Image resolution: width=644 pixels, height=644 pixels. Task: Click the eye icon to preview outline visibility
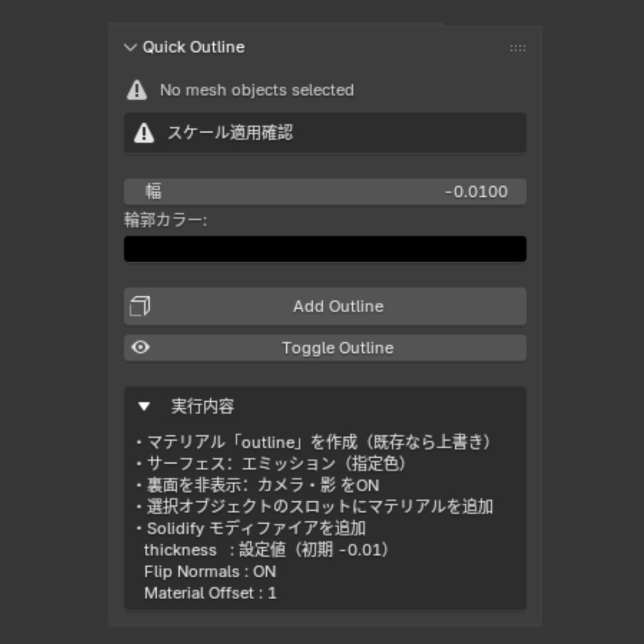(x=141, y=347)
